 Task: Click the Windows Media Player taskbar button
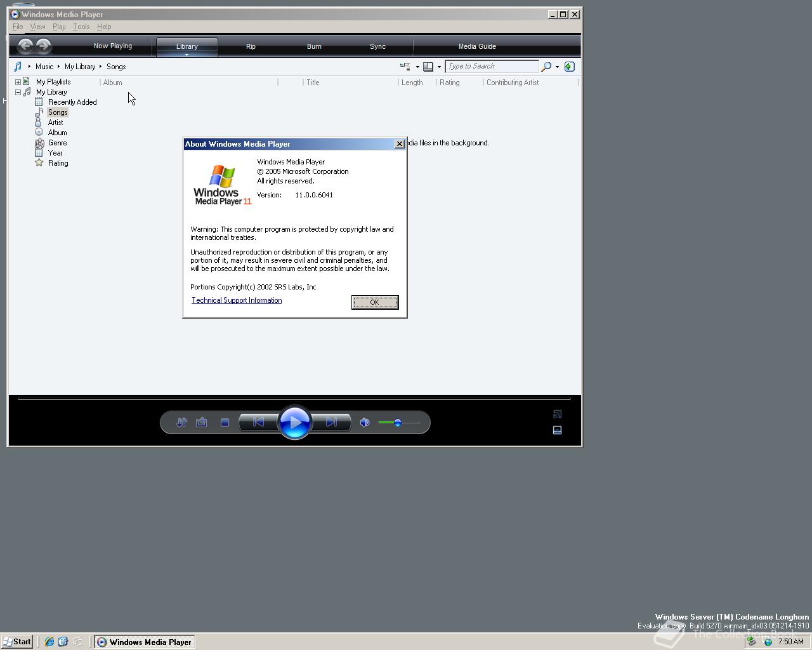click(144, 642)
